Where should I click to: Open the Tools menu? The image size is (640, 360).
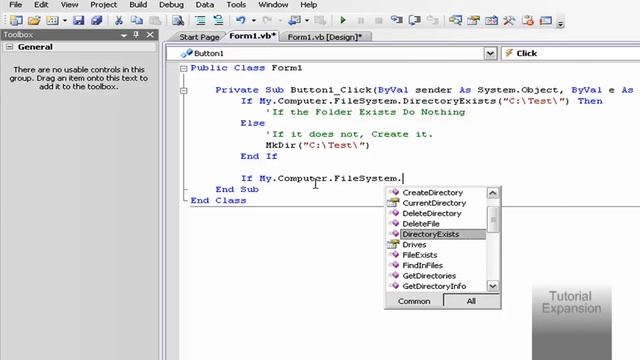[x=236, y=5]
